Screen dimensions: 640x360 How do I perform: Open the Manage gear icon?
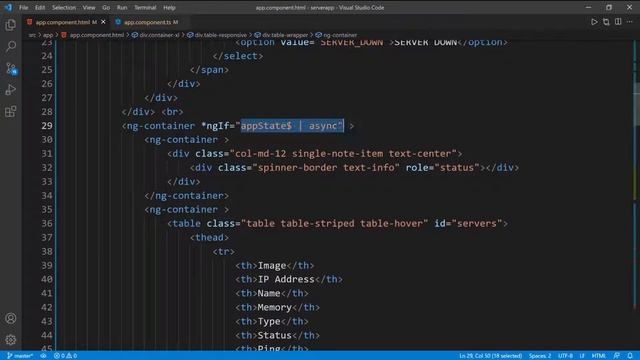point(11,340)
